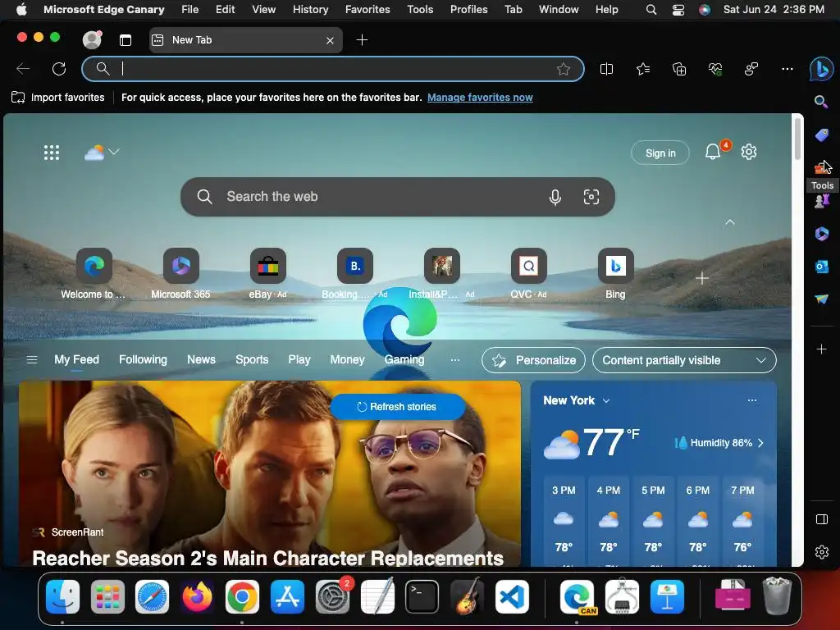Image resolution: width=840 pixels, height=630 pixels.
Task: Open the Microsoft 365 sidebar icon
Action: (x=821, y=234)
